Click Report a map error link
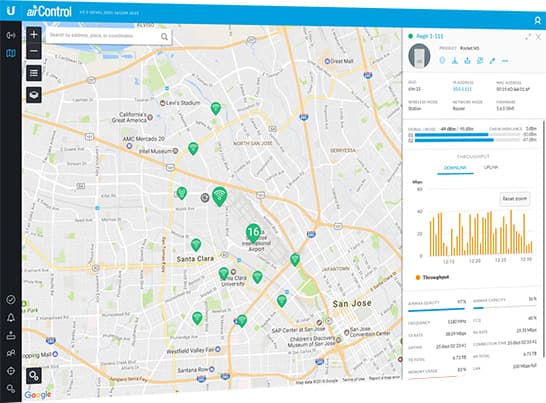 coord(384,378)
